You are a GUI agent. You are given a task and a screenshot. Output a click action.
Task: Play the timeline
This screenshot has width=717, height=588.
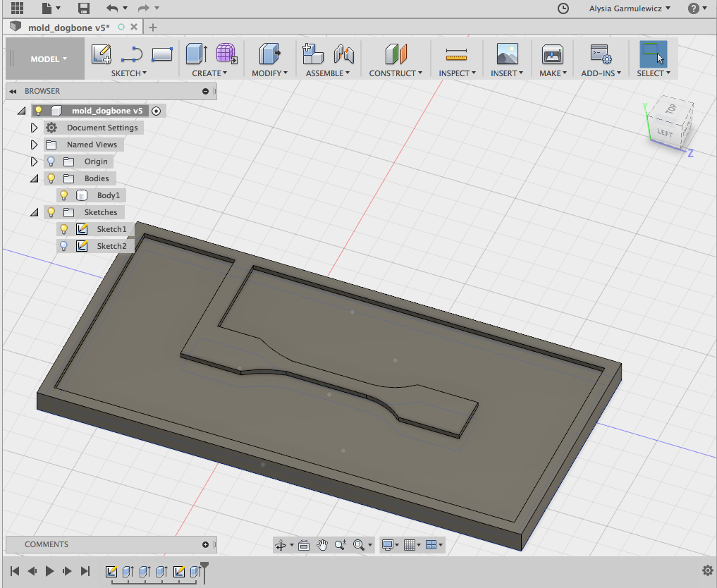pos(49,570)
